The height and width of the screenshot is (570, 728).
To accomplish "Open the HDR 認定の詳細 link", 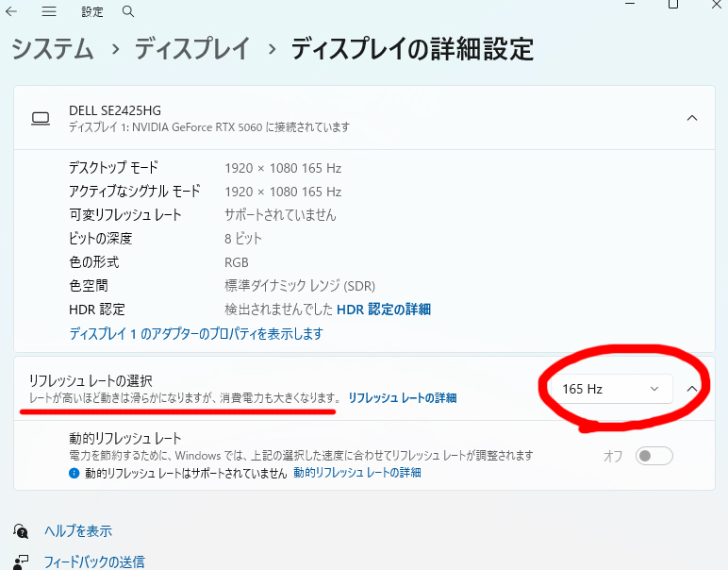I will [x=384, y=310].
